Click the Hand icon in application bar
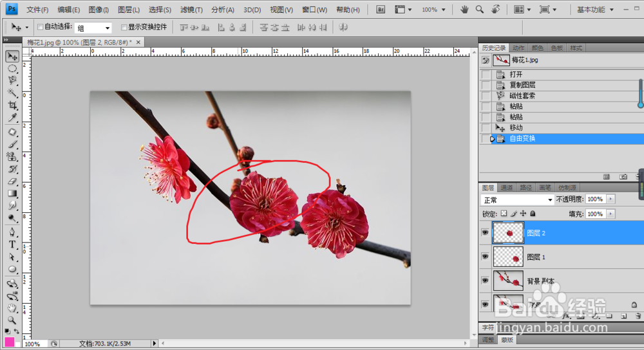 (464, 10)
